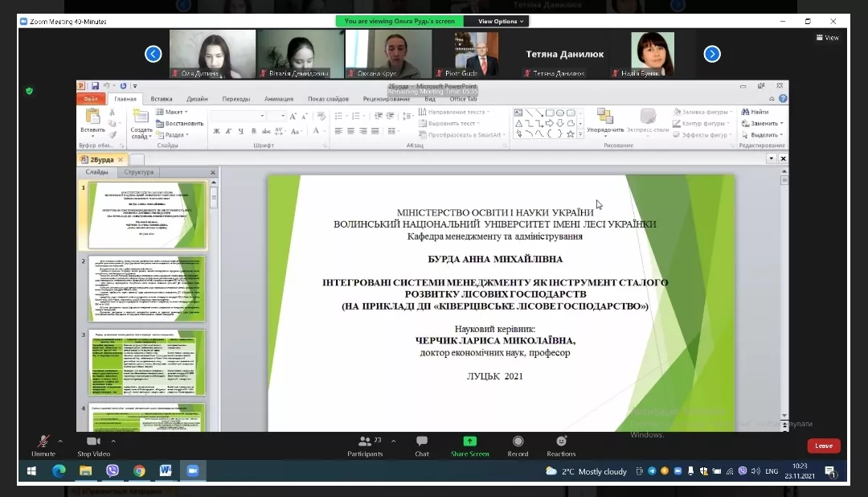Stop the video camera
868x497 pixels.
tap(93, 442)
